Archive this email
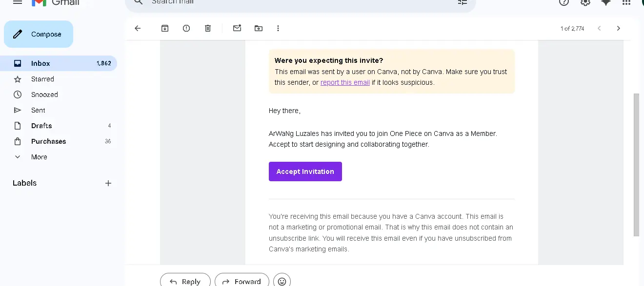The width and height of the screenshot is (644, 286). [165, 28]
